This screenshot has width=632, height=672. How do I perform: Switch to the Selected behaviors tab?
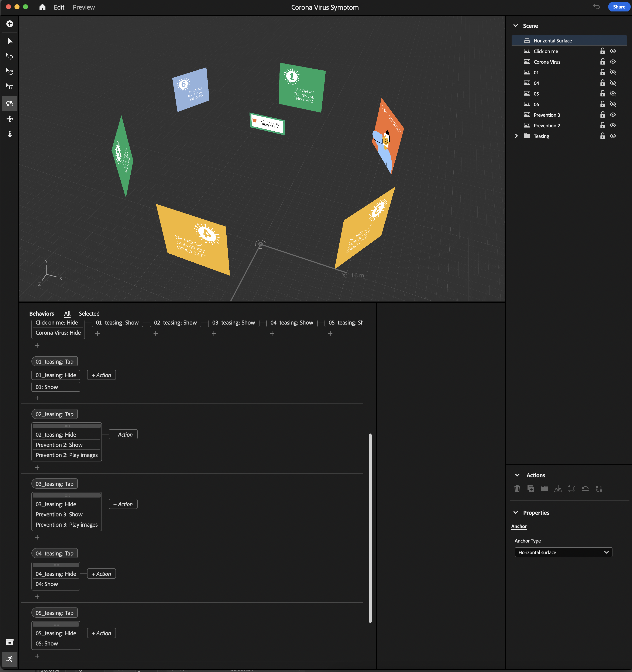89,314
